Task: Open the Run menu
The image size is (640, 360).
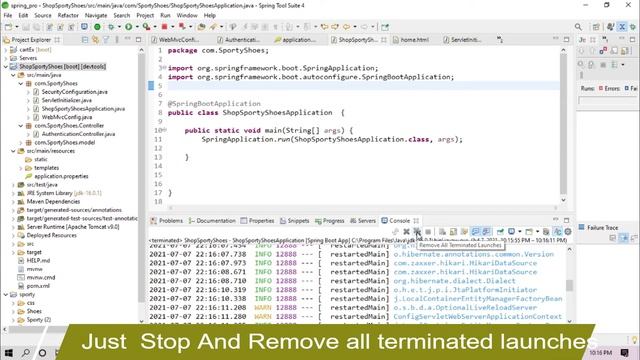Action: 165,16
